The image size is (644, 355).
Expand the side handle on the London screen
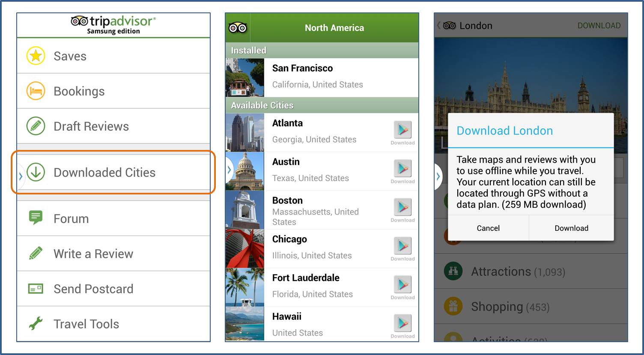click(438, 176)
